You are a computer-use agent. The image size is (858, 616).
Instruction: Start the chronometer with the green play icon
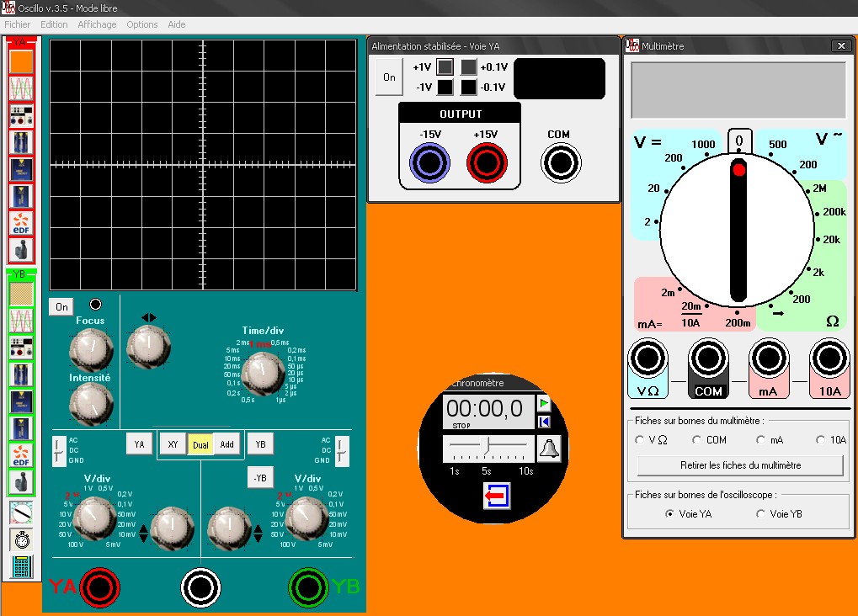point(544,404)
